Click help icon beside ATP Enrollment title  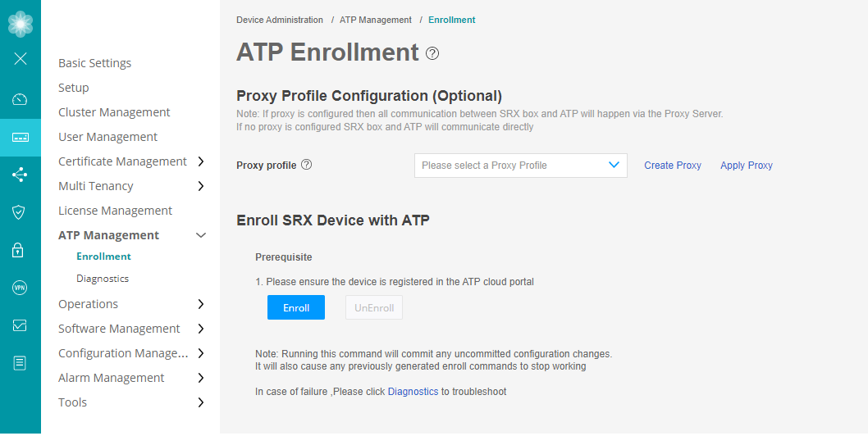[x=432, y=53]
